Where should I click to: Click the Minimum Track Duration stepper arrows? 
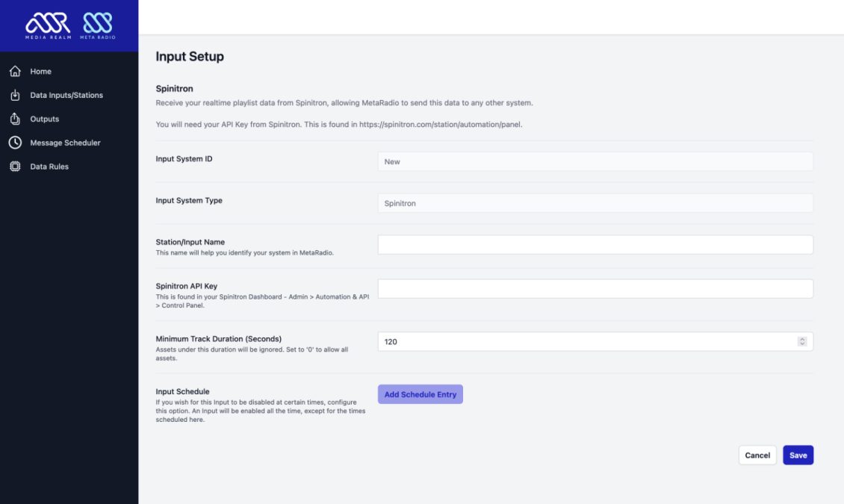coord(802,342)
